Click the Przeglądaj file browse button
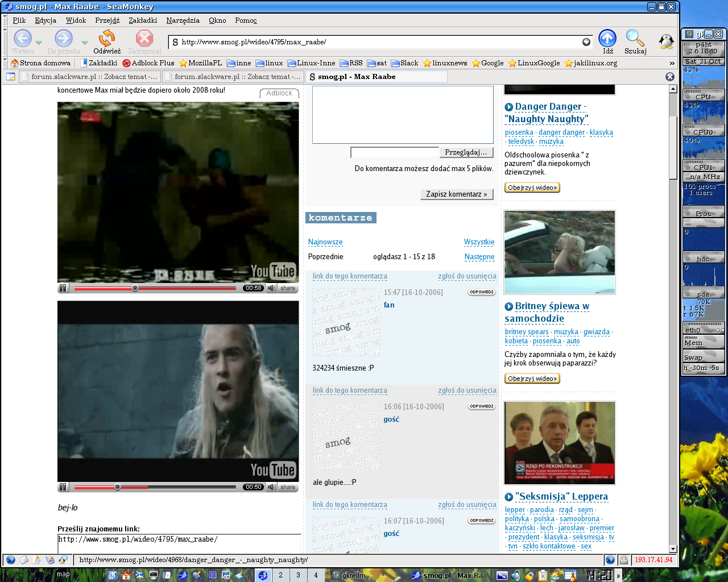The width and height of the screenshot is (728, 582). coord(466,152)
